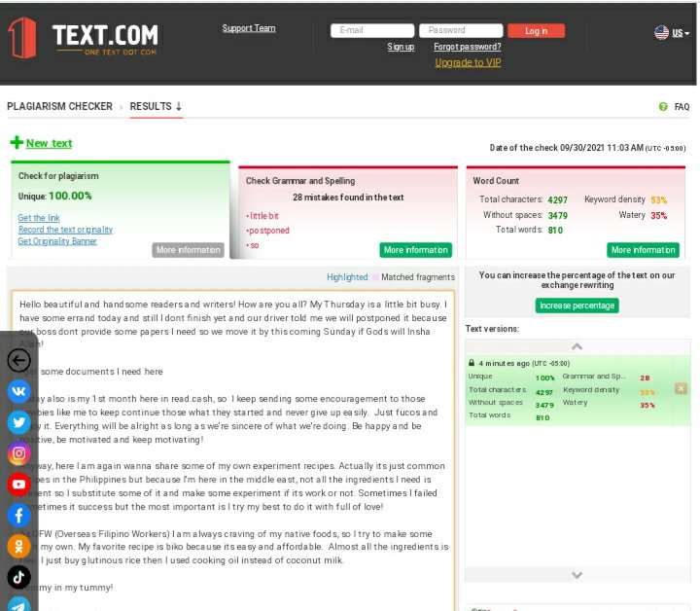Click the Get the link option
700x611 pixels.
pyautogui.click(x=39, y=218)
